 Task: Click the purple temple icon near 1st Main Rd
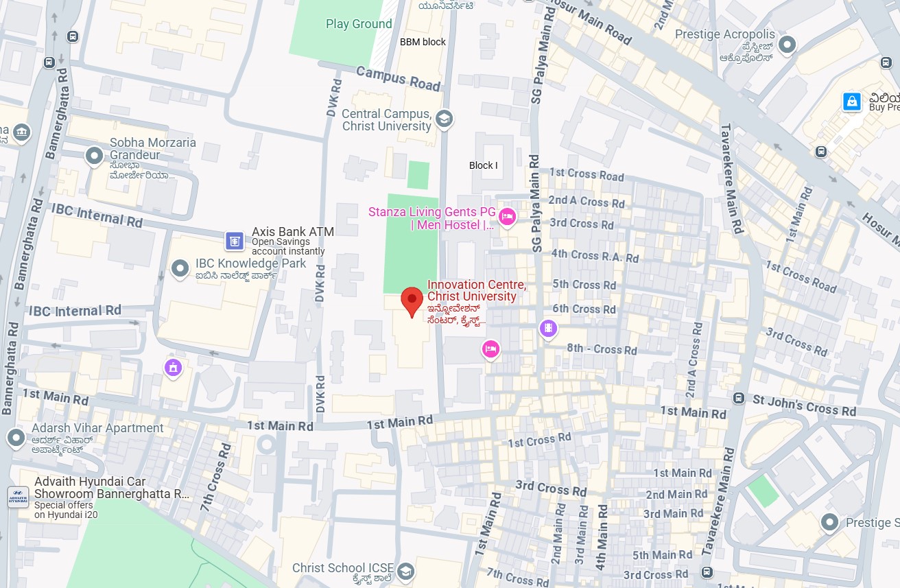pyautogui.click(x=173, y=368)
